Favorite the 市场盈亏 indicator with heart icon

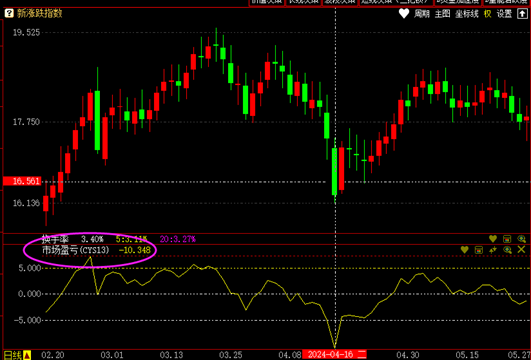[x=464, y=250]
